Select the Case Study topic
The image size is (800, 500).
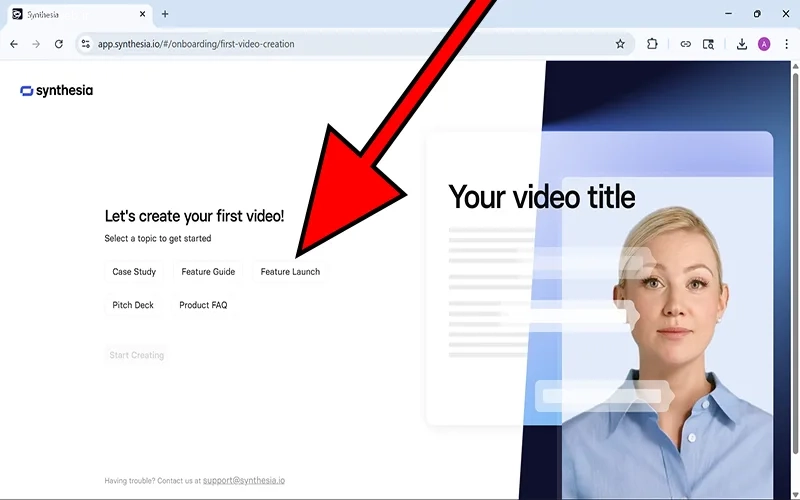[134, 272]
